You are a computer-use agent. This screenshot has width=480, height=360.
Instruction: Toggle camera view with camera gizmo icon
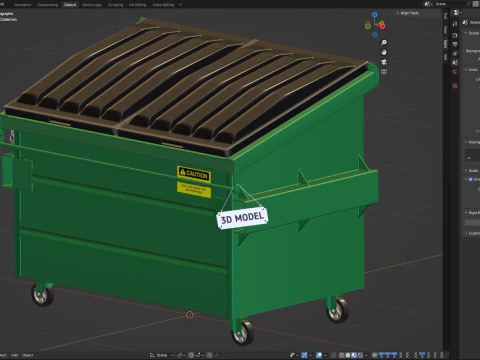pos(384,62)
